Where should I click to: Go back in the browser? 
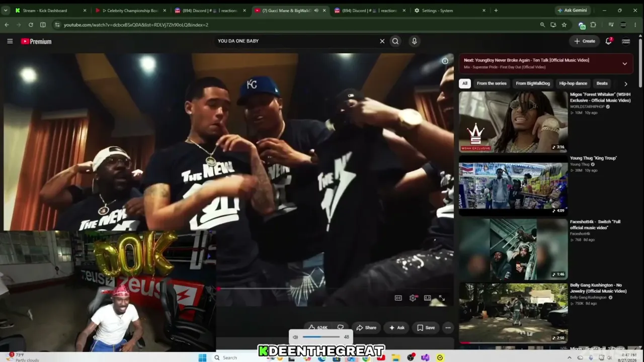[7, 25]
